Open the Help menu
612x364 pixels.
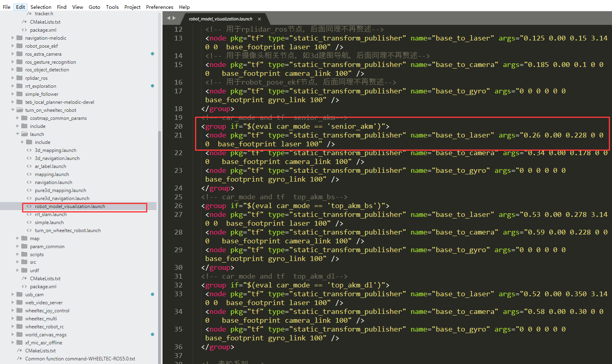pos(184,7)
